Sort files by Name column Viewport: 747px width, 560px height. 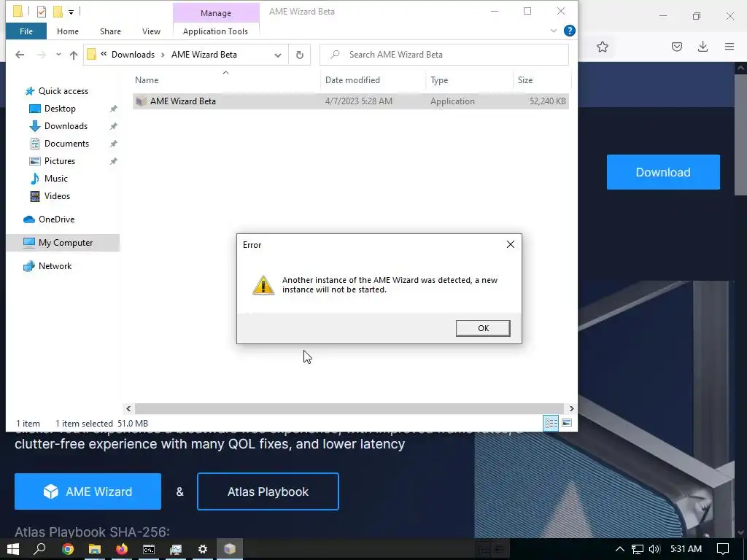coord(147,80)
